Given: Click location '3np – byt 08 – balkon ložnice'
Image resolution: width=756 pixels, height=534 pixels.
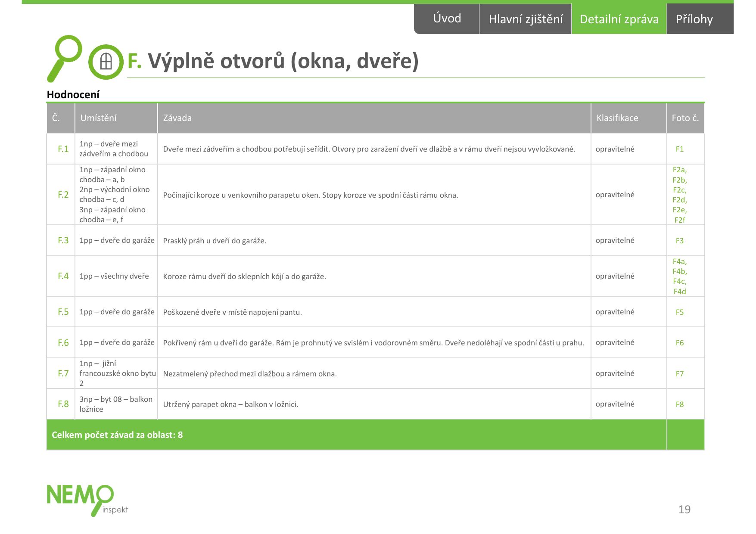Looking at the screenshot, I should pyautogui.click(x=116, y=404).
